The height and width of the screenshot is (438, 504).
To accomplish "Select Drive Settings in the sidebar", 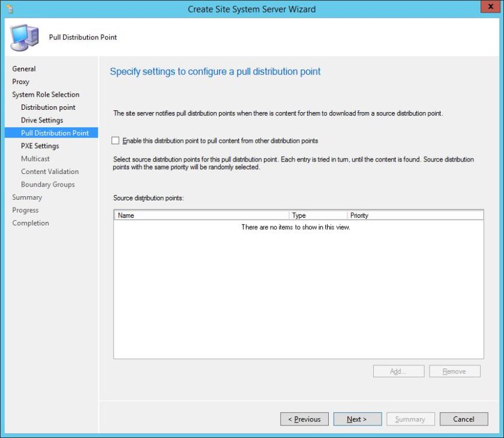I will click(44, 120).
